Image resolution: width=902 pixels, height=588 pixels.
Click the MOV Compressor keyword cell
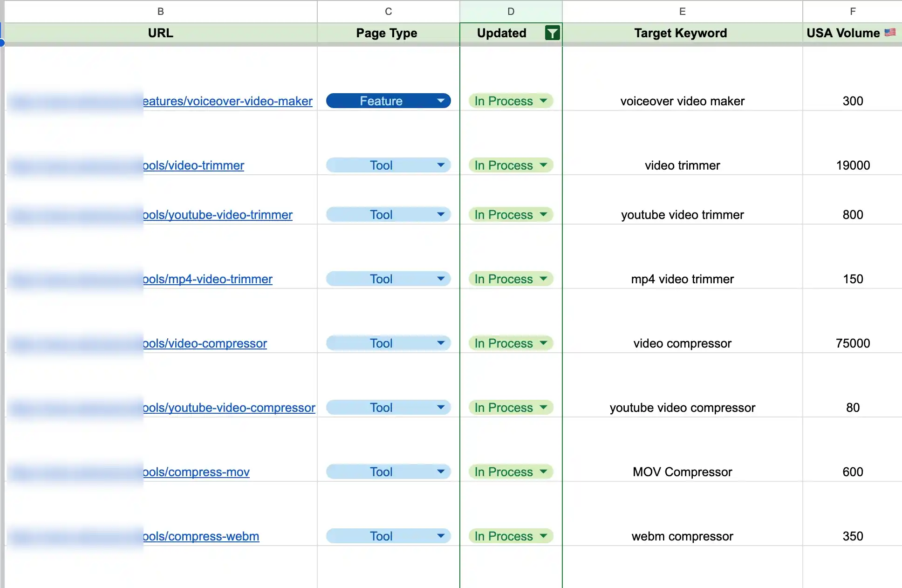pos(682,472)
